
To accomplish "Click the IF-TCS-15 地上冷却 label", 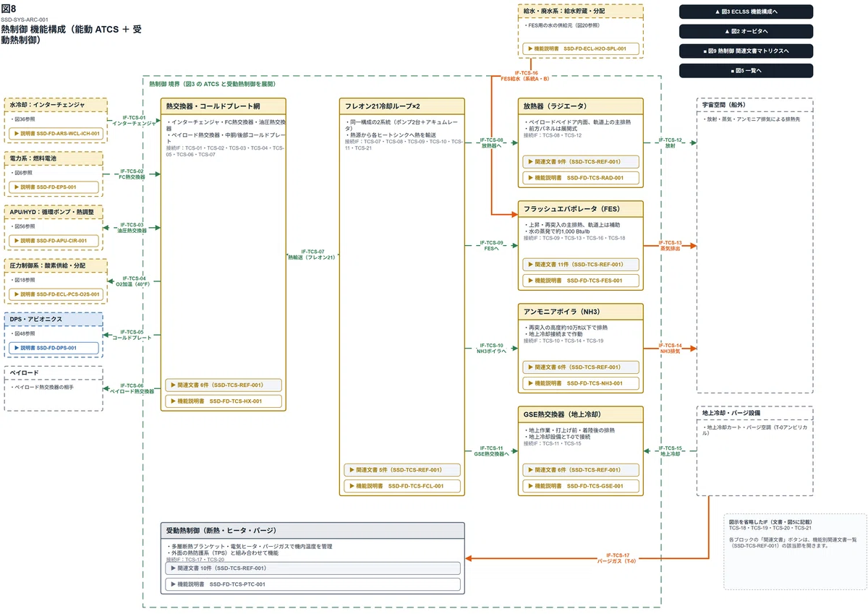I will [x=670, y=451].
